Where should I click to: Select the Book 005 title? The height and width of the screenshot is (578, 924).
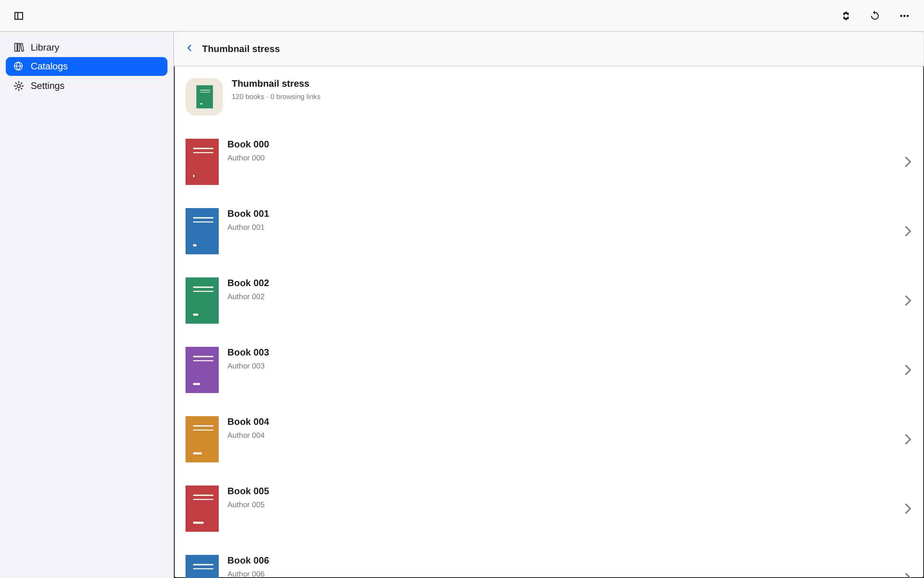click(248, 491)
